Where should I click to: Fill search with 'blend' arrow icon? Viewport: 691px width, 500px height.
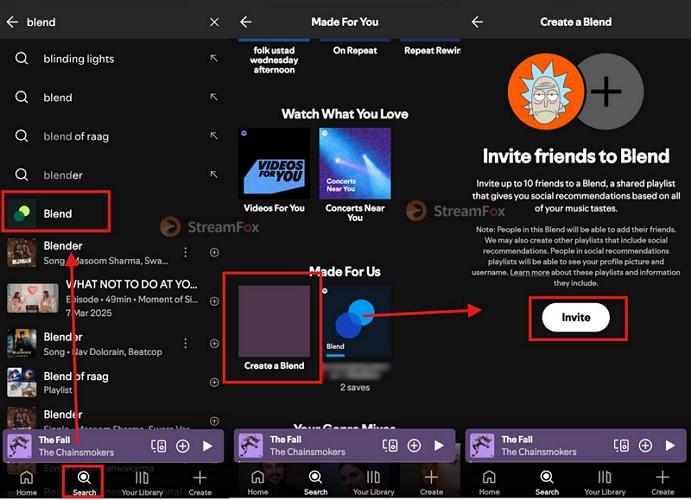point(214,97)
